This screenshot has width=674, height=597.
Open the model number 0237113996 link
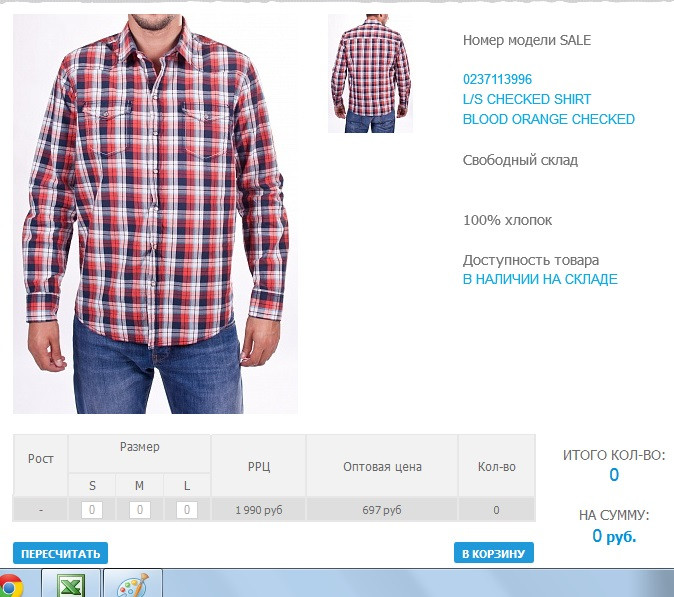[x=497, y=79]
